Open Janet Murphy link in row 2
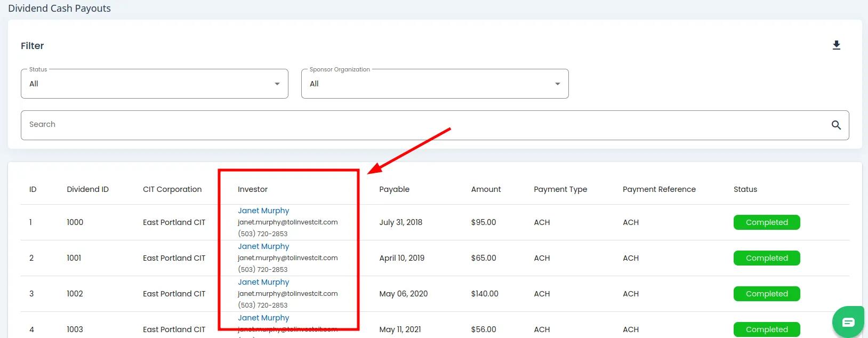Screen dimensions: 868x338 [263, 246]
